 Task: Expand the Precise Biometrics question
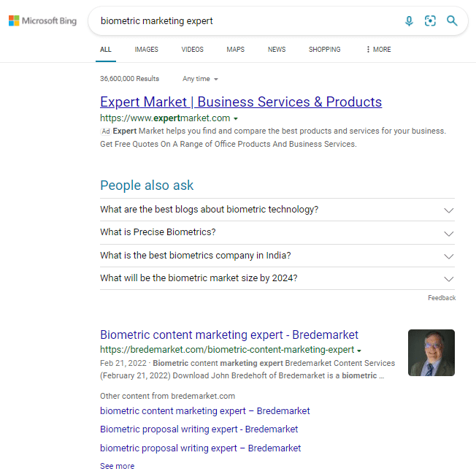[x=449, y=234]
